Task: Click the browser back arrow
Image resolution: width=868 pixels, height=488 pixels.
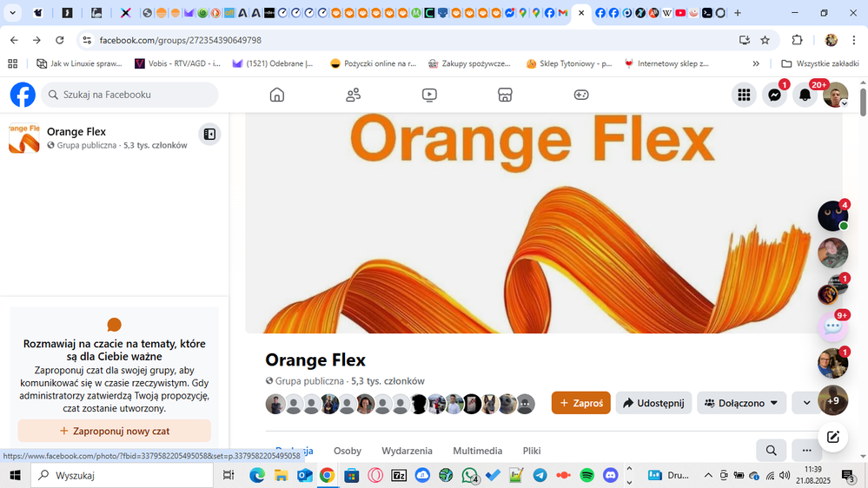Action: tap(15, 40)
